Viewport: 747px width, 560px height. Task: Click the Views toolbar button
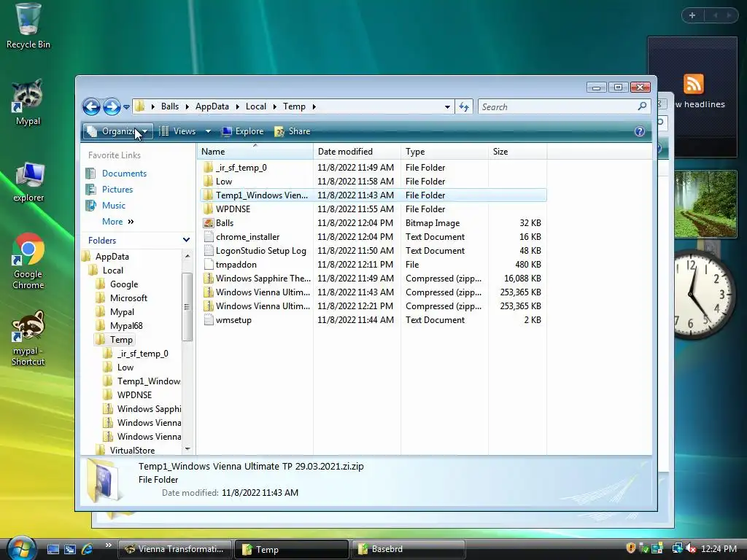tap(177, 131)
